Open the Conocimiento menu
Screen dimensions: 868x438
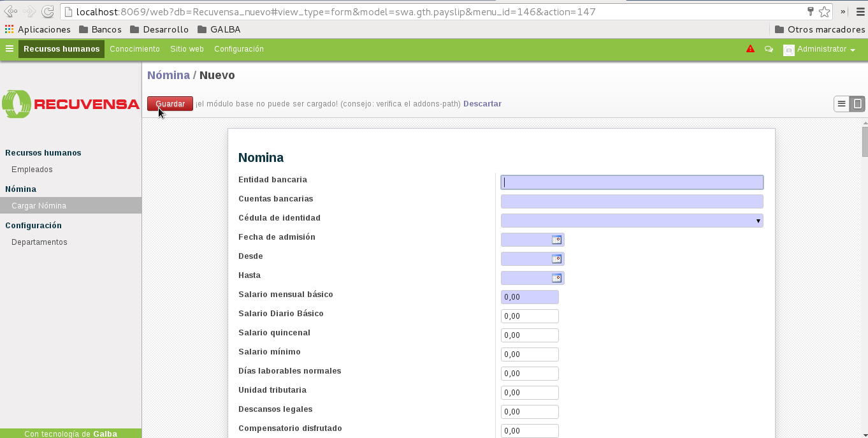[134, 49]
